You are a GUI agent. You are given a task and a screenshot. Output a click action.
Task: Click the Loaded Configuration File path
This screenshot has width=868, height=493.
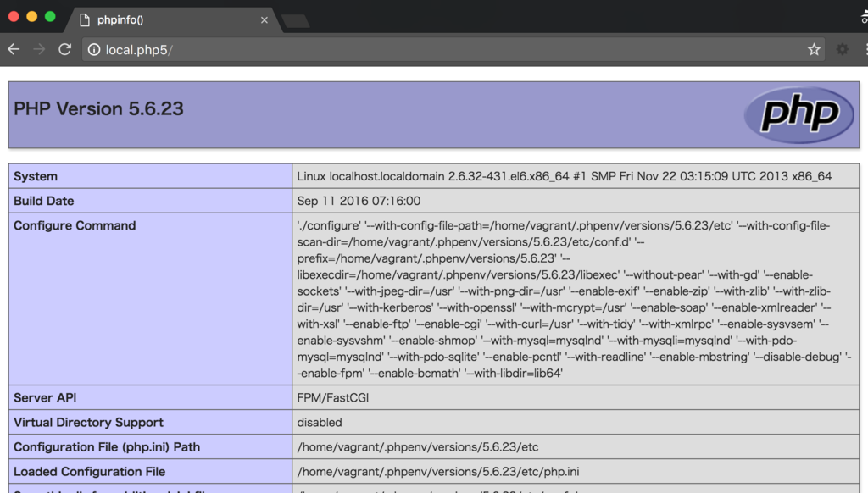[x=424, y=471]
